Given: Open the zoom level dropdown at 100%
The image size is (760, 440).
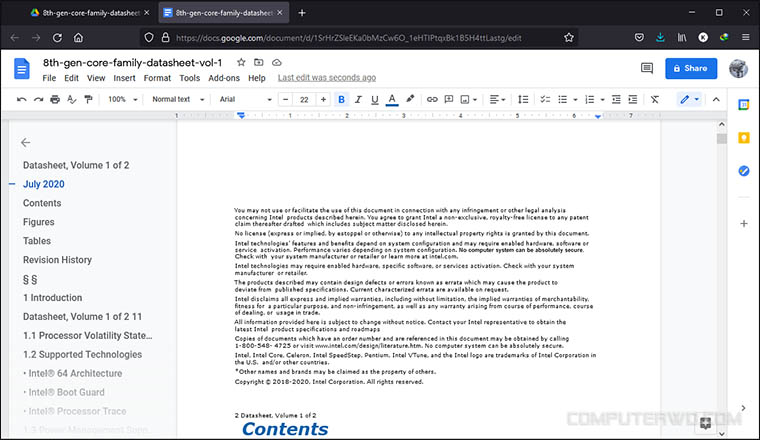Looking at the screenshot, I should pos(123,99).
